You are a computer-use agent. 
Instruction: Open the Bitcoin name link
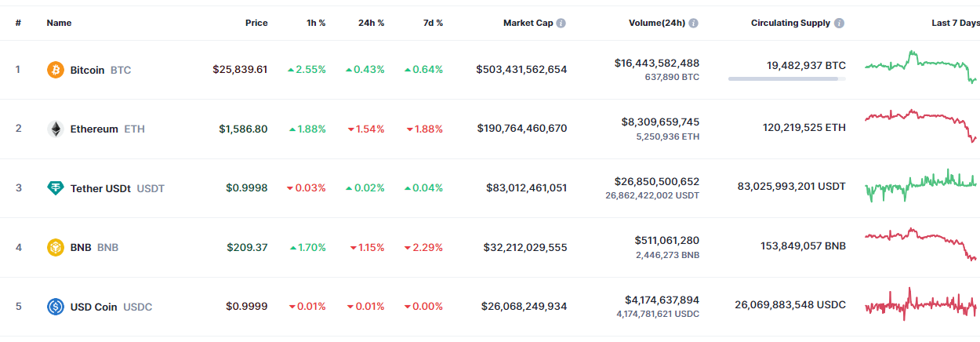point(87,70)
